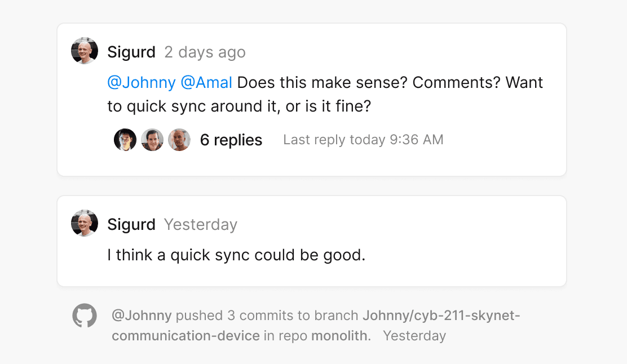Click the Sigurd name on the first comment

point(131,52)
